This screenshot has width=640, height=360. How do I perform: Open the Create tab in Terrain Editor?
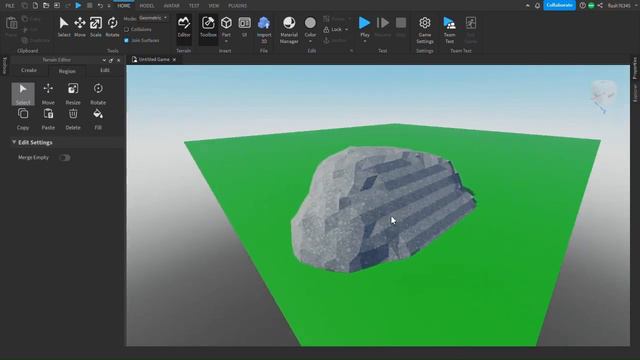(x=29, y=70)
